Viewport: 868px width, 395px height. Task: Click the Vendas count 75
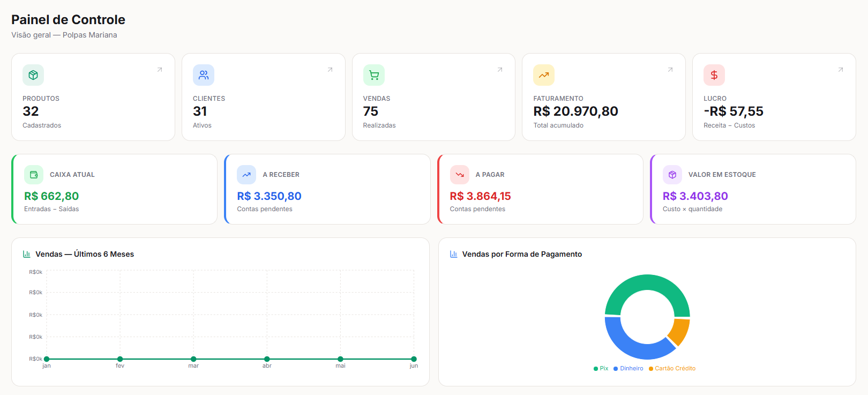click(371, 111)
